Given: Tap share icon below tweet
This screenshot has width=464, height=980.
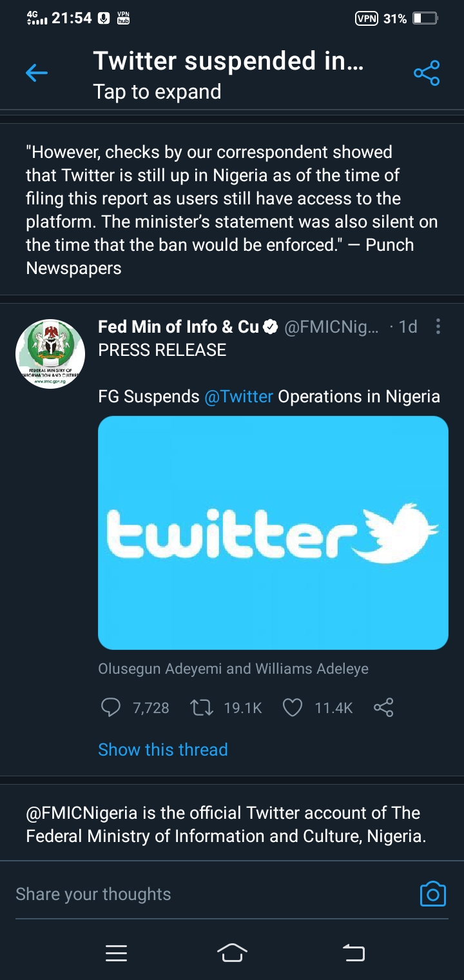Looking at the screenshot, I should [383, 708].
